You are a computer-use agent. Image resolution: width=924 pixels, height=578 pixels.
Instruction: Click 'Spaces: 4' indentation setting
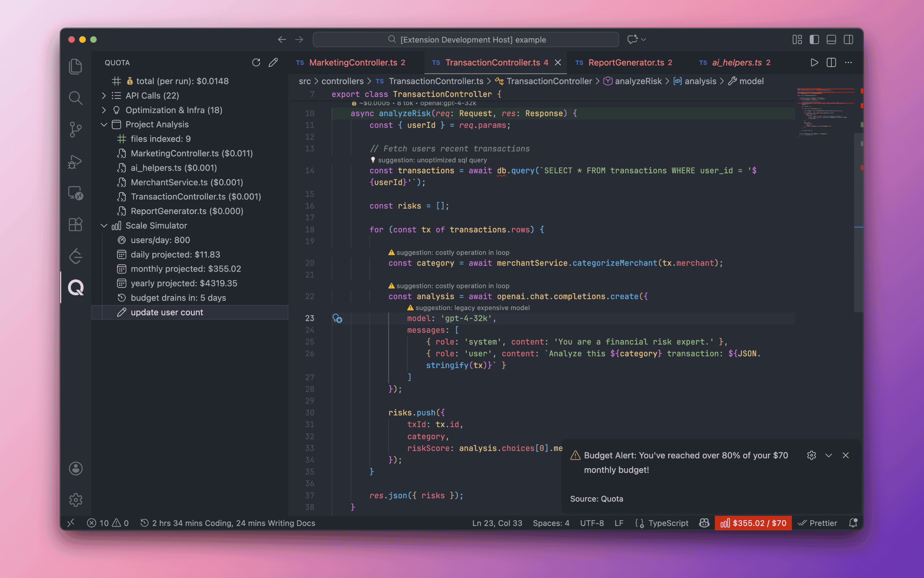click(x=551, y=522)
